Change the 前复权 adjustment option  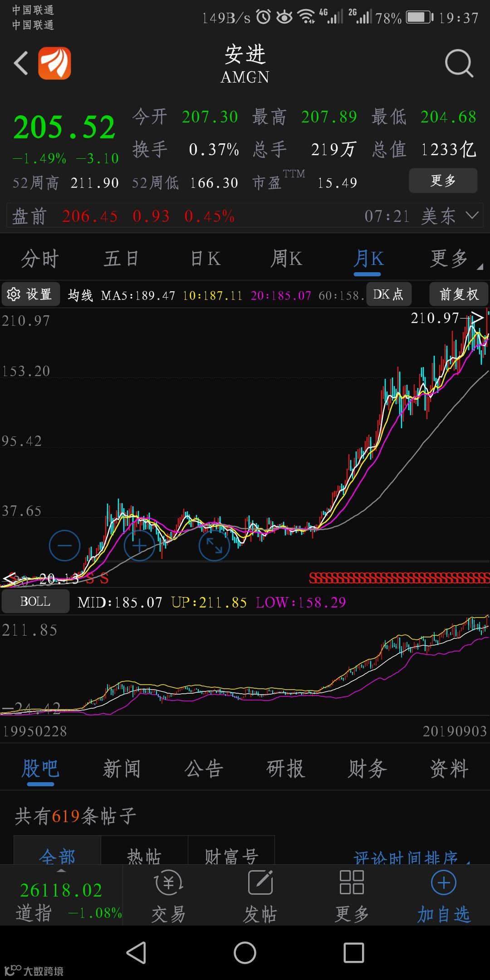click(459, 294)
